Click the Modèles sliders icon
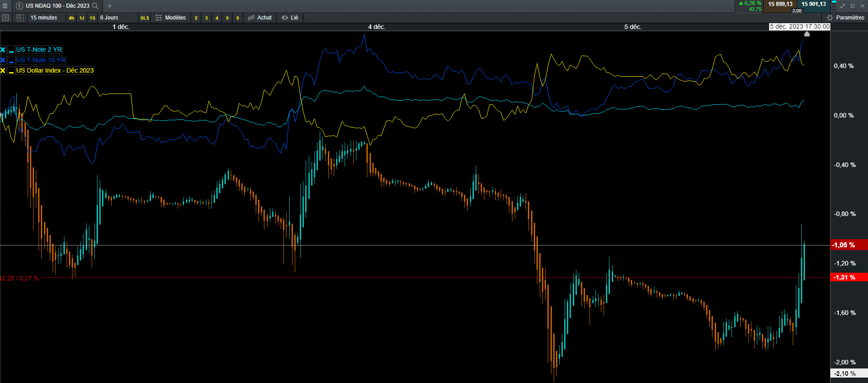868x383 pixels. pyautogui.click(x=159, y=18)
